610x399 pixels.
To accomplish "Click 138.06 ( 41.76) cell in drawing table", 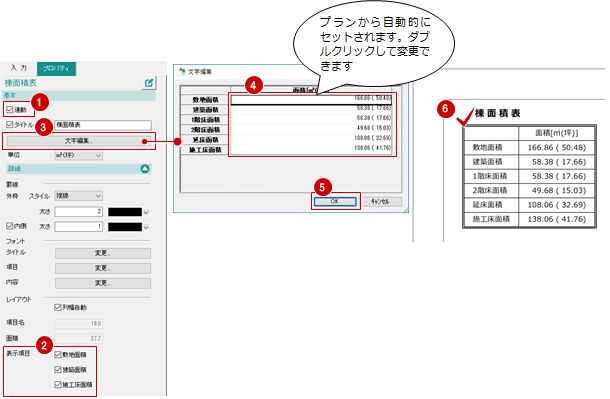I will (557, 219).
